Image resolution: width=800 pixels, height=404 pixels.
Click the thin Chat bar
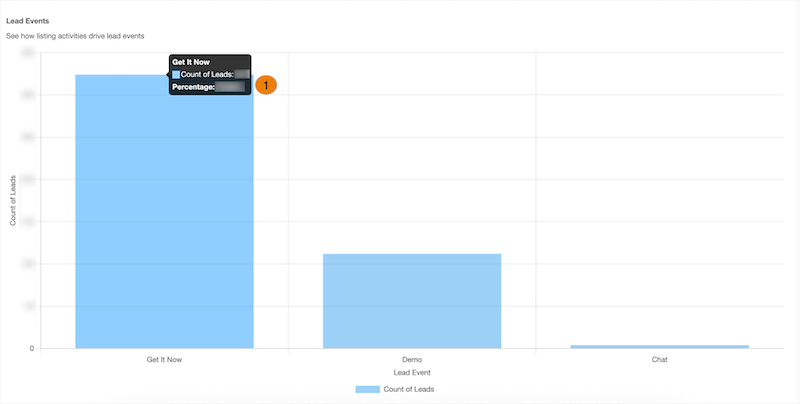pos(660,347)
